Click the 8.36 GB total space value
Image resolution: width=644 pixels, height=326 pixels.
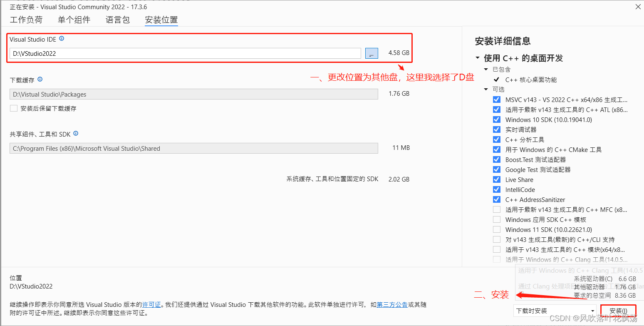[x=625, y=296]
